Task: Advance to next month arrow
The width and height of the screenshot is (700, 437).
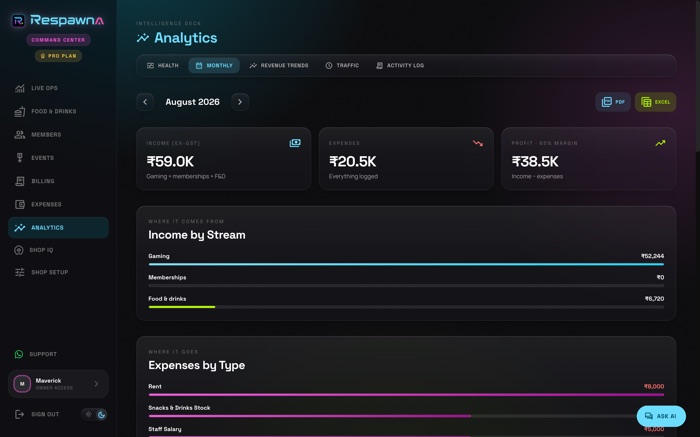Action: pos(240,102)
